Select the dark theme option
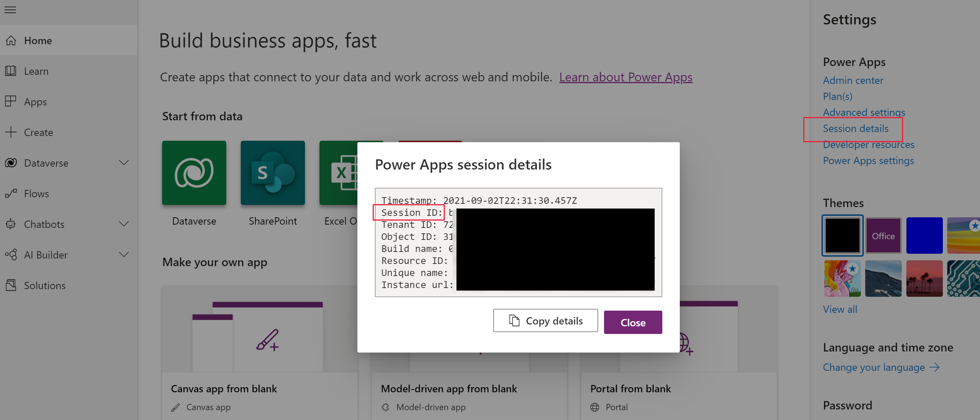The width and height of the screenshot is (980, 420). click(843, 236)
